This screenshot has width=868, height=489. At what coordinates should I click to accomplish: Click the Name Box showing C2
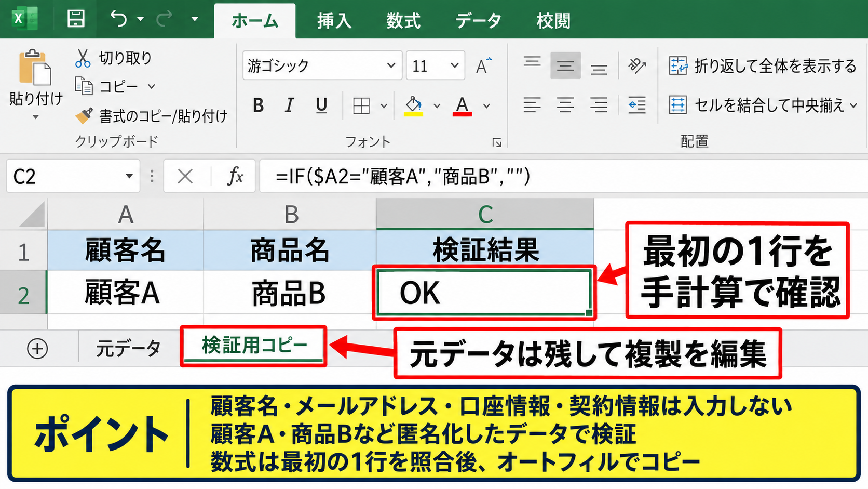point(73,177)
